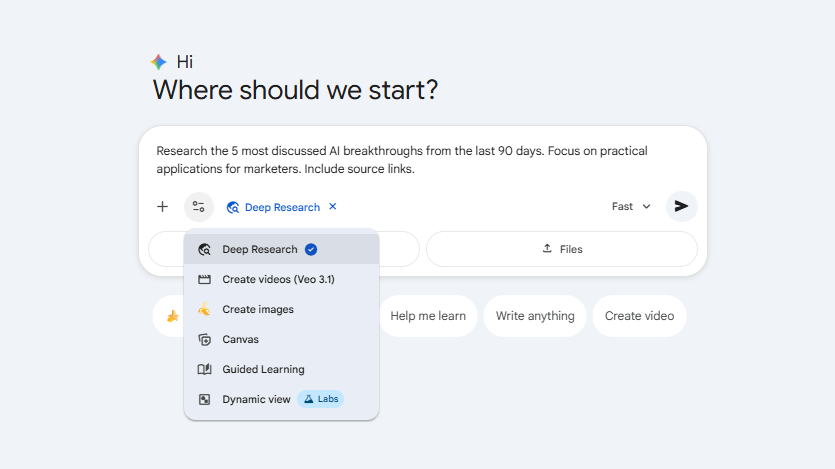Click the Help me learn suggestion
Viewport: 835px width, 469px height.
point(428,316)
